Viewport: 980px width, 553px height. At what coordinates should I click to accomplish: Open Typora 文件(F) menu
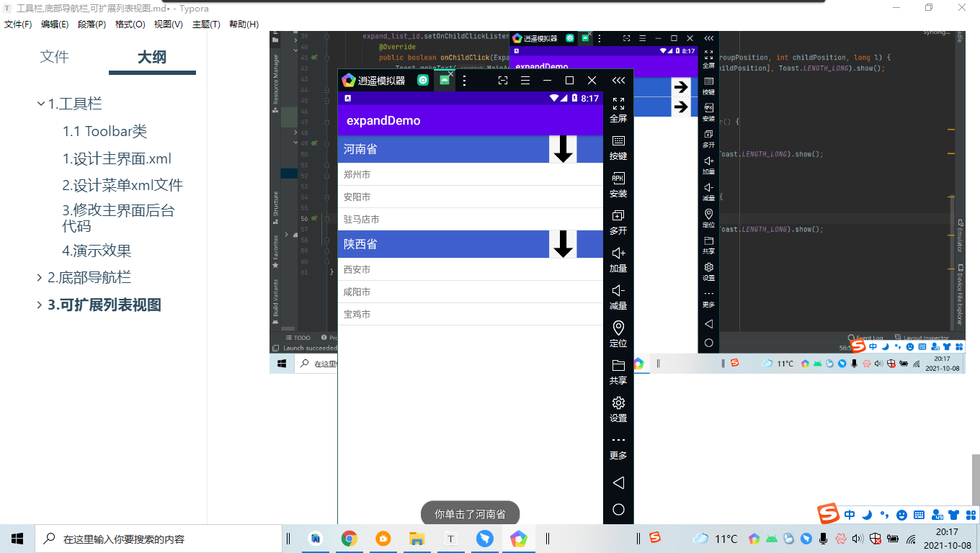(18, 24)
